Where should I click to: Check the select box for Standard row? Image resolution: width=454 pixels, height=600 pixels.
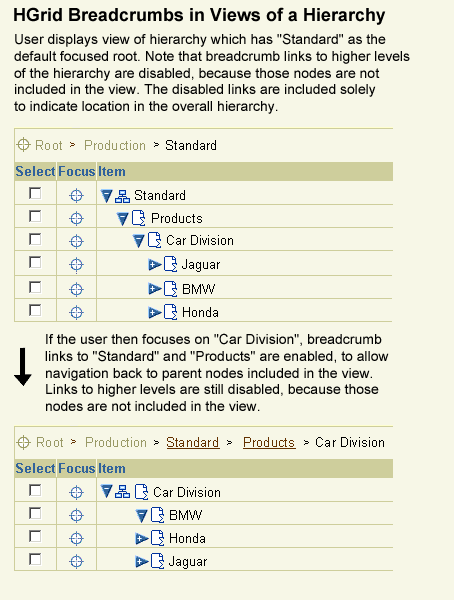[35, 193]
